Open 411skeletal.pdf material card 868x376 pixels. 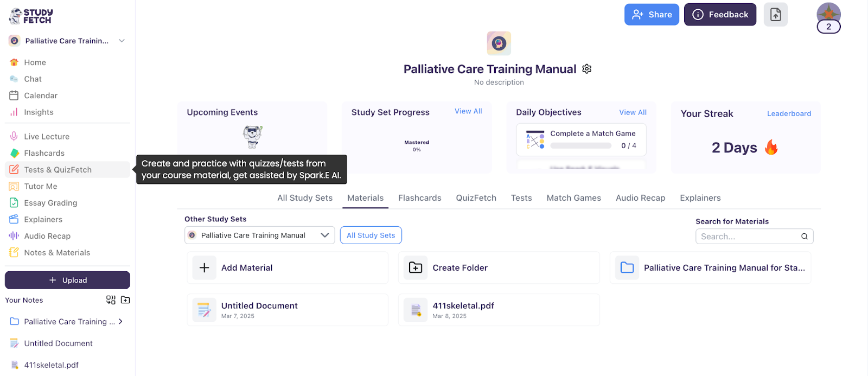click(x=499, y=310)
